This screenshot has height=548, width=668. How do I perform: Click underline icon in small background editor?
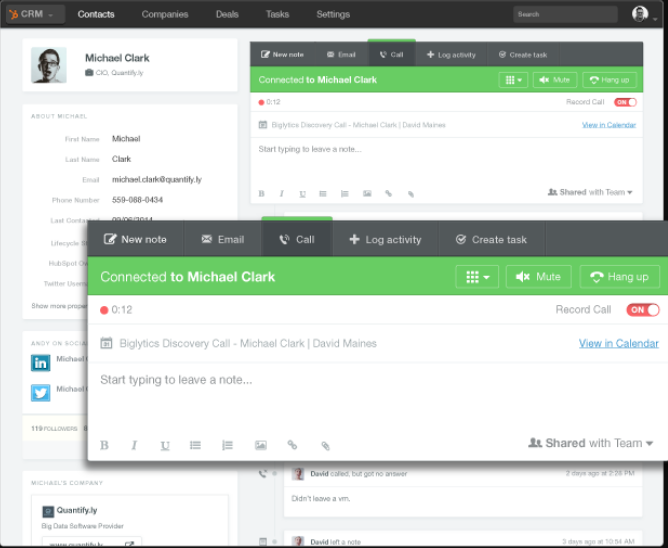coord(302,194)
